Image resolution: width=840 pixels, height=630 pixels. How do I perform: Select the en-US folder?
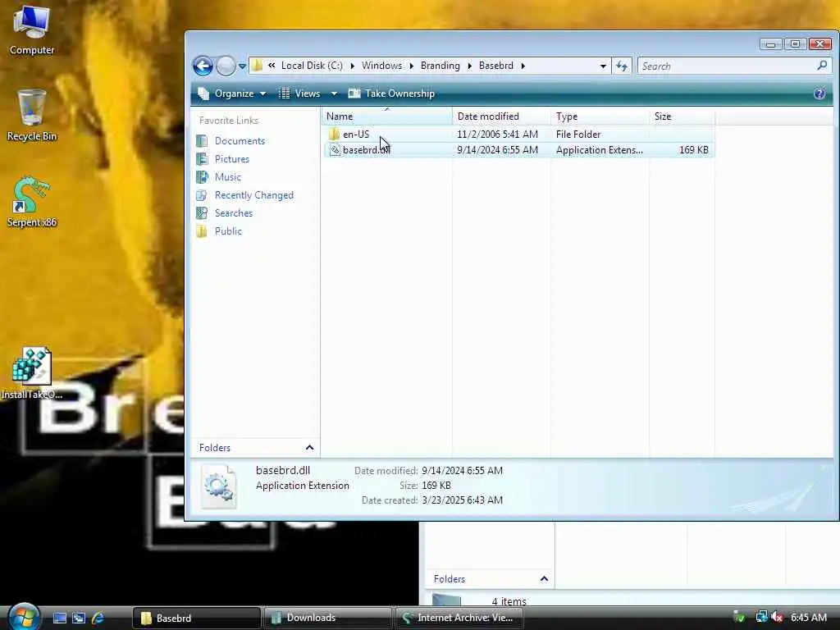click(356, 135)
